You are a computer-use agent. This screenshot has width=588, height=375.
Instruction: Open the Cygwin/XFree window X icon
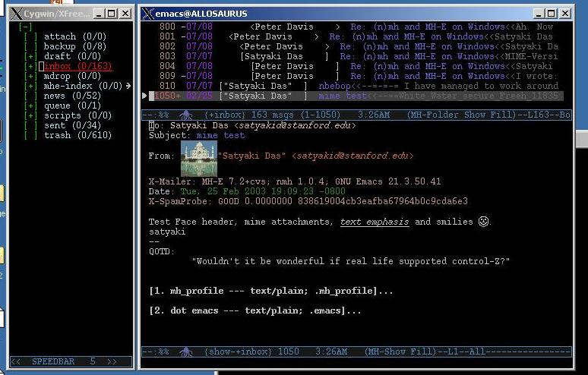coord(16,14)
